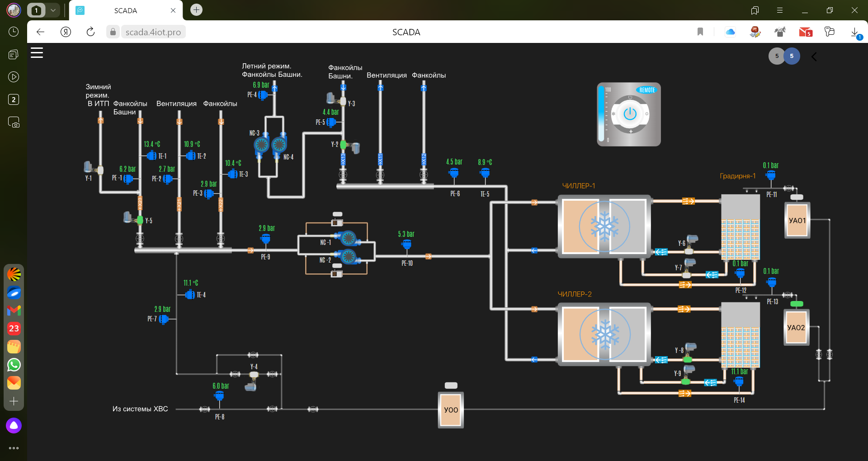Toggle the green Y-2 valve
Screen dimensions: 868x461
point(343,145)
